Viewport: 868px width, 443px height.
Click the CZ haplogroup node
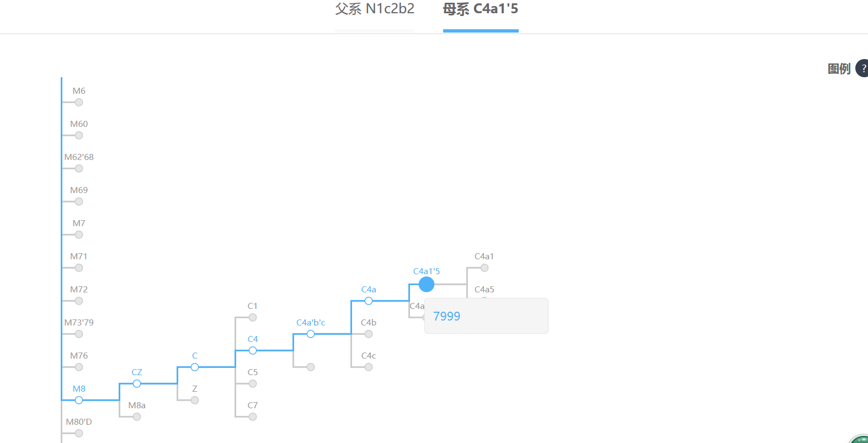click(137, 383)
